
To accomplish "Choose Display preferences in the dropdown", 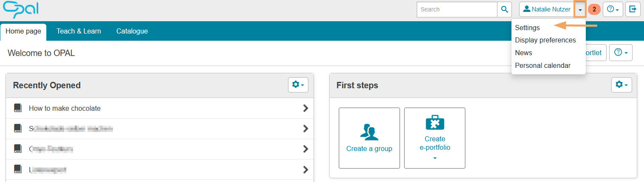I will tap(545, 40).
